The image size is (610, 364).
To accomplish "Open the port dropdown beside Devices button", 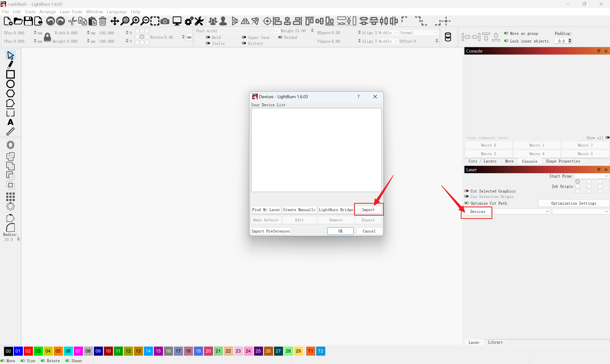I will (x=522, y=212).
